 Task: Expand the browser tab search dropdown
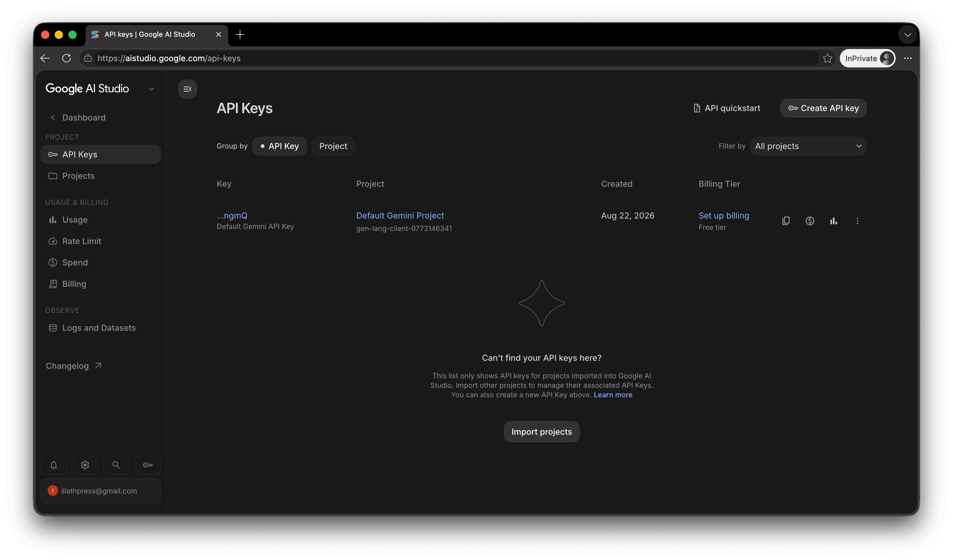(908, 35)
